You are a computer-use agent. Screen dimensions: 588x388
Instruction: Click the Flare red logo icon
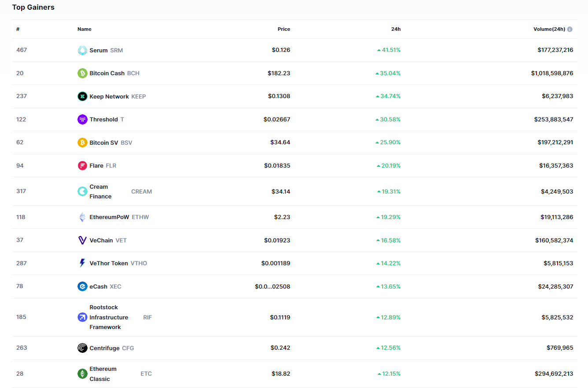tap(82, 166)
